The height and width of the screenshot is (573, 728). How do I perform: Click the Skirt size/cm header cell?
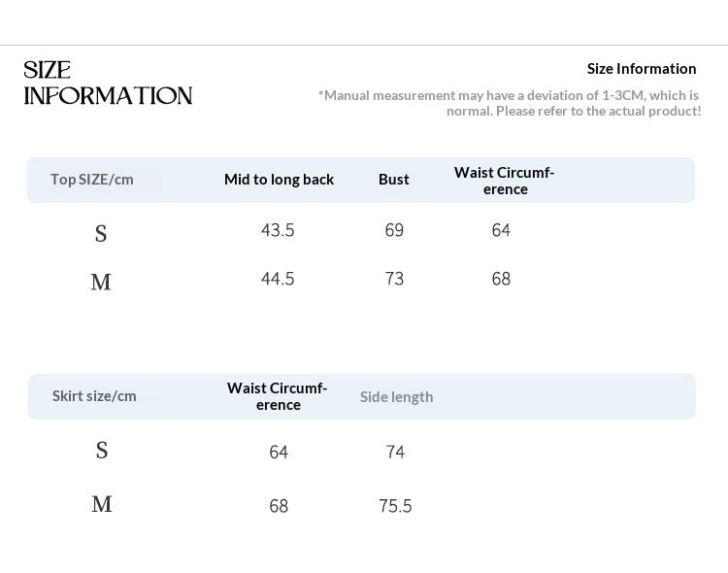pos(94,396)
